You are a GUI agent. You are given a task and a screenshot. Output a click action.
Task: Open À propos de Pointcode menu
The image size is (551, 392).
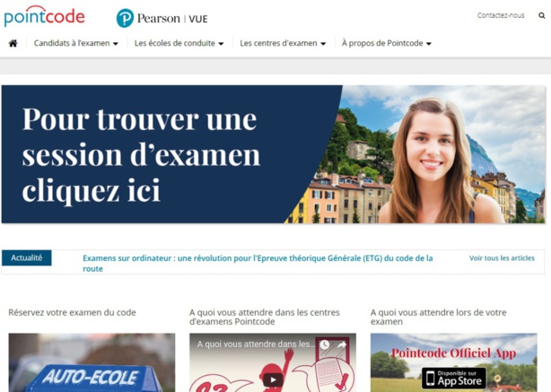(x=386, y=43)
